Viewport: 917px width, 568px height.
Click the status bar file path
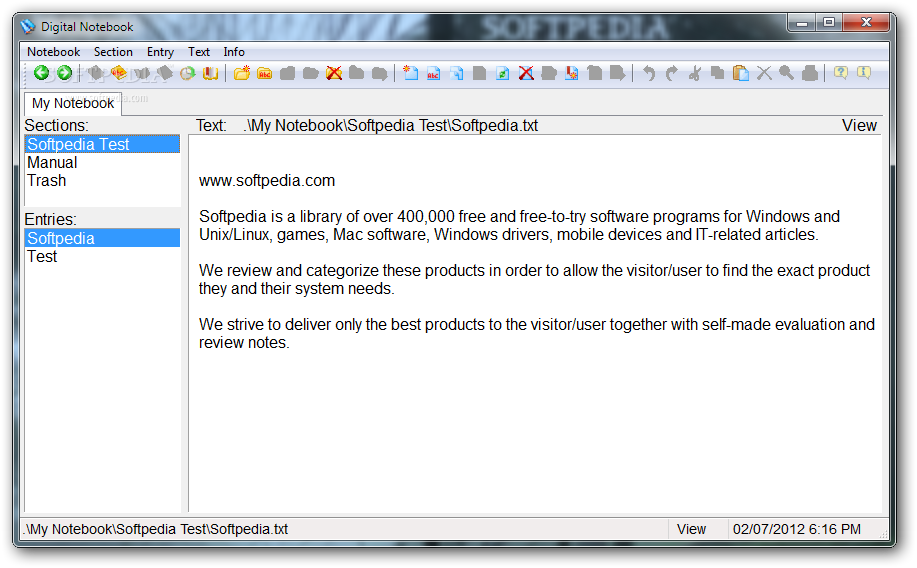156,529
